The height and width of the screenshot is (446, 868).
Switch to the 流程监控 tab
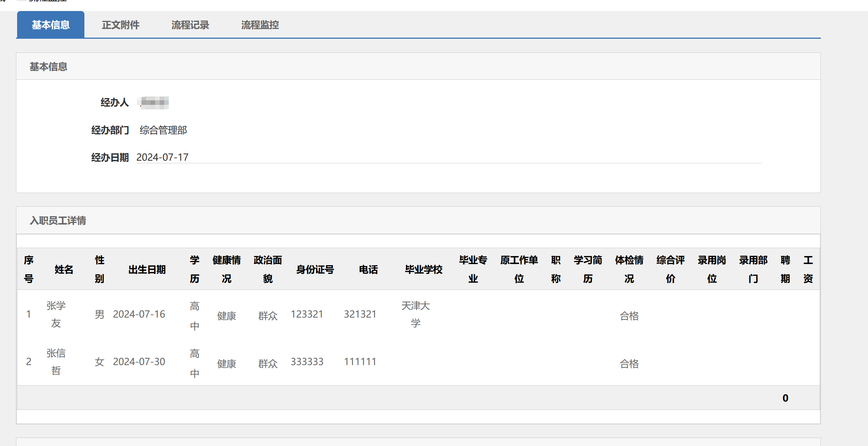(260, 25)
